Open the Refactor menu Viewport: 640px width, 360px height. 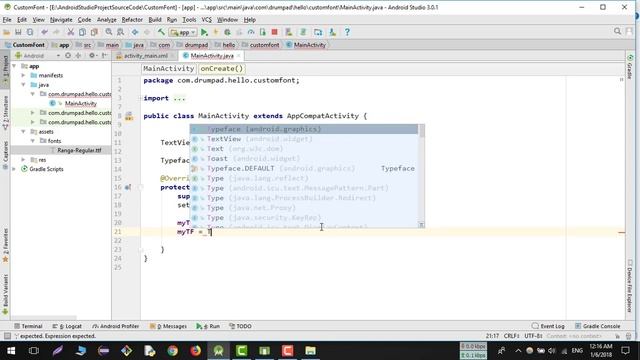tap(132, 20)
